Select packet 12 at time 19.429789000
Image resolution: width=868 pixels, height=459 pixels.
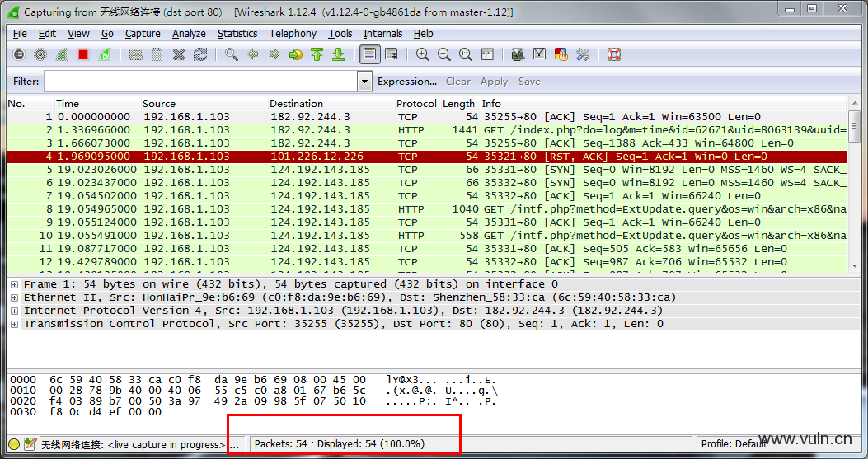coord(426,262)
